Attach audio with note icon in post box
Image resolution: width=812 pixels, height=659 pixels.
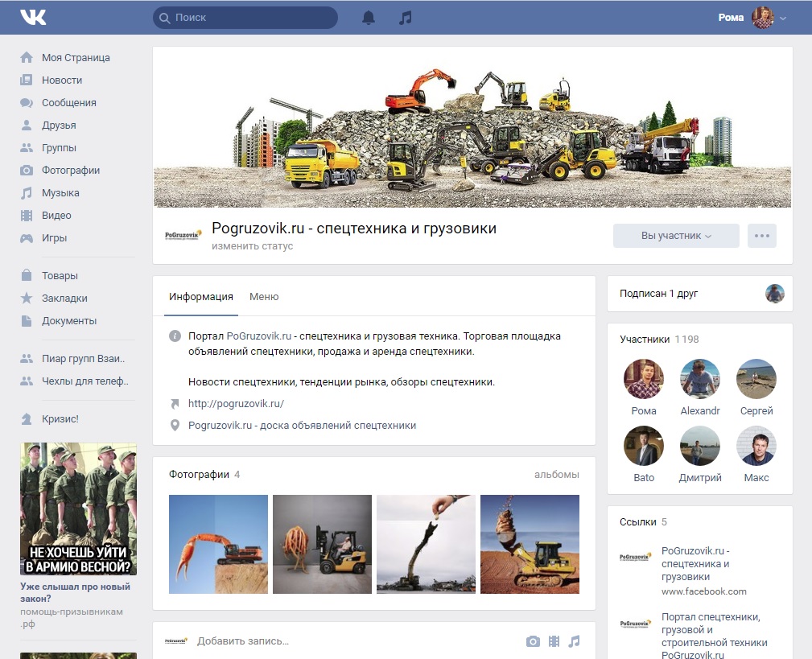[575, 641]
